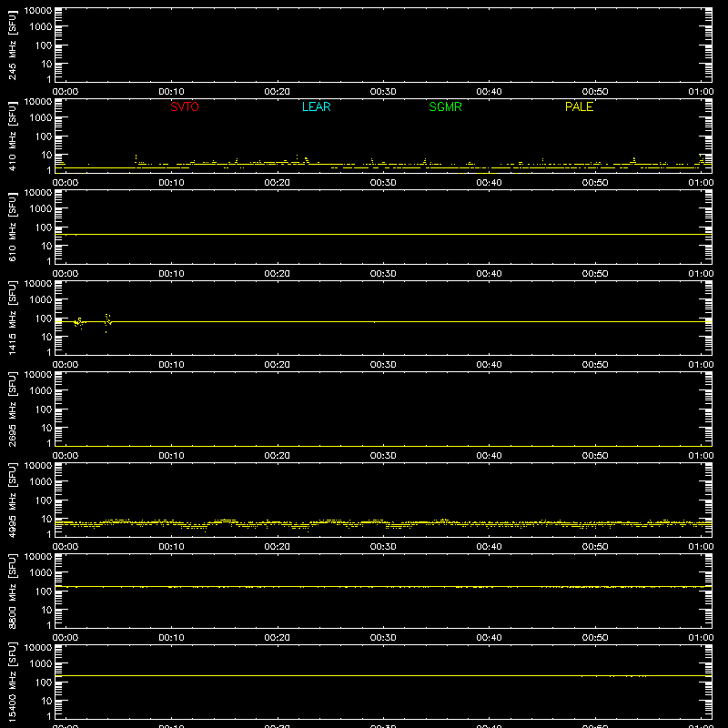Click the 00:30 tick label under 8800 MHz plot
728x728 pixels.
click(x=383, y=638)
